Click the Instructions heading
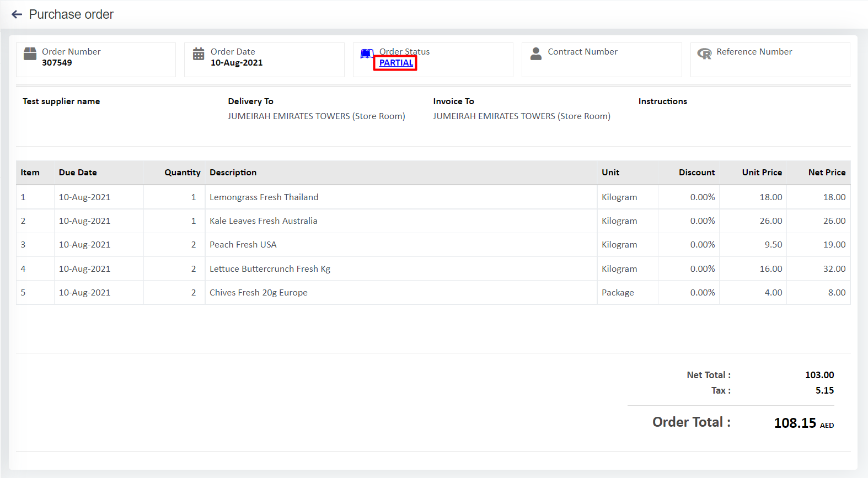 pyautogui.click(x=663, y=101)
